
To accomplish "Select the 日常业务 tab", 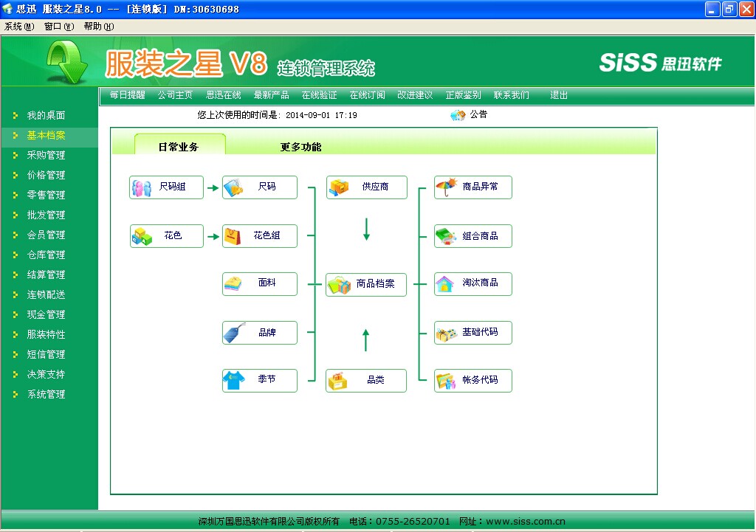I will (x=179, y=147).
